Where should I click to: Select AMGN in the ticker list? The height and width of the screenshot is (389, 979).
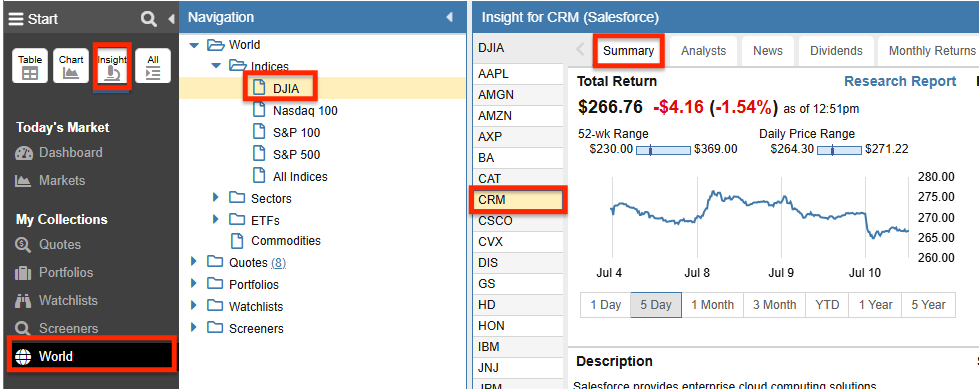click(518, 95)
